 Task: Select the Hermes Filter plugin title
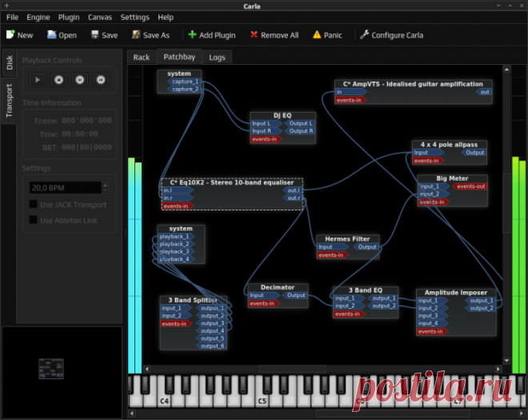coord(347,238)
